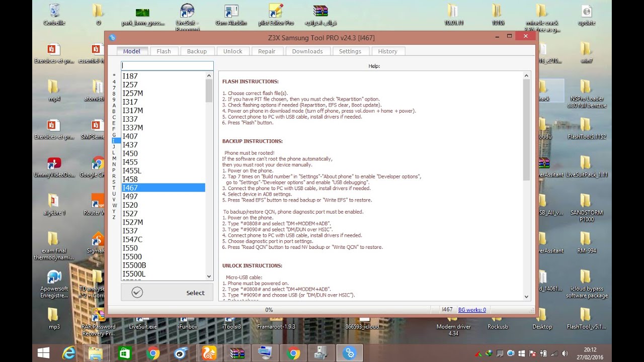Open the plist Editor Pro shortcut
This screenshot has width=644, height=362.
275,15
